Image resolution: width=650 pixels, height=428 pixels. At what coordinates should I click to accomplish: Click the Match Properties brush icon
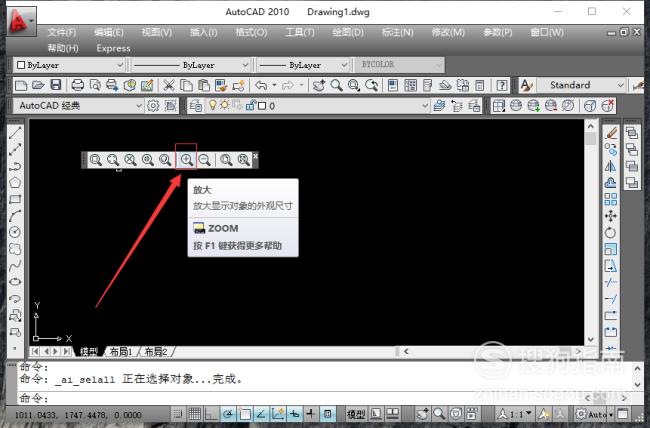(x=221, y=85)
